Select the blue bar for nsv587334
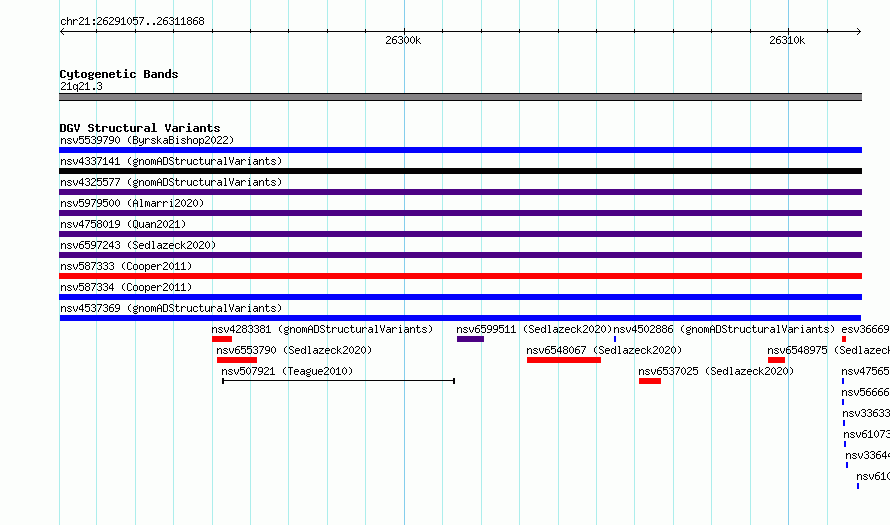This screenshot has height=525, width=890. 461,297
